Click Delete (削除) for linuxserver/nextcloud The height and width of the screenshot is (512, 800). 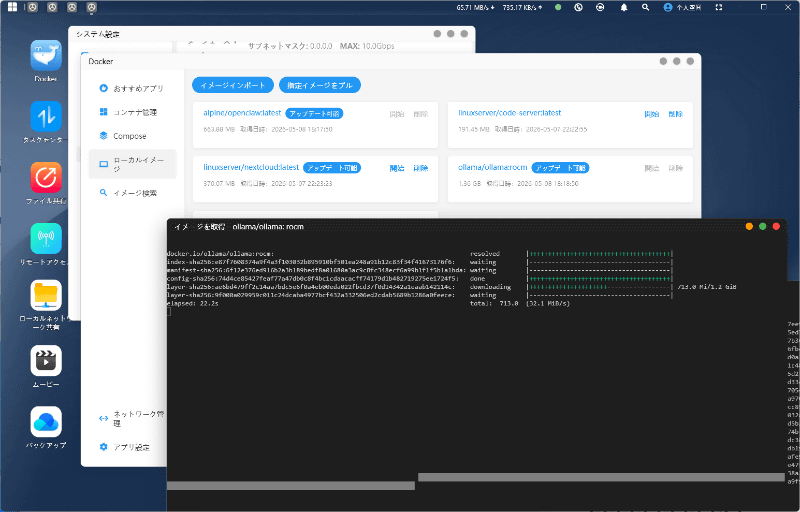pyautogui.click(x=421, y=168)
